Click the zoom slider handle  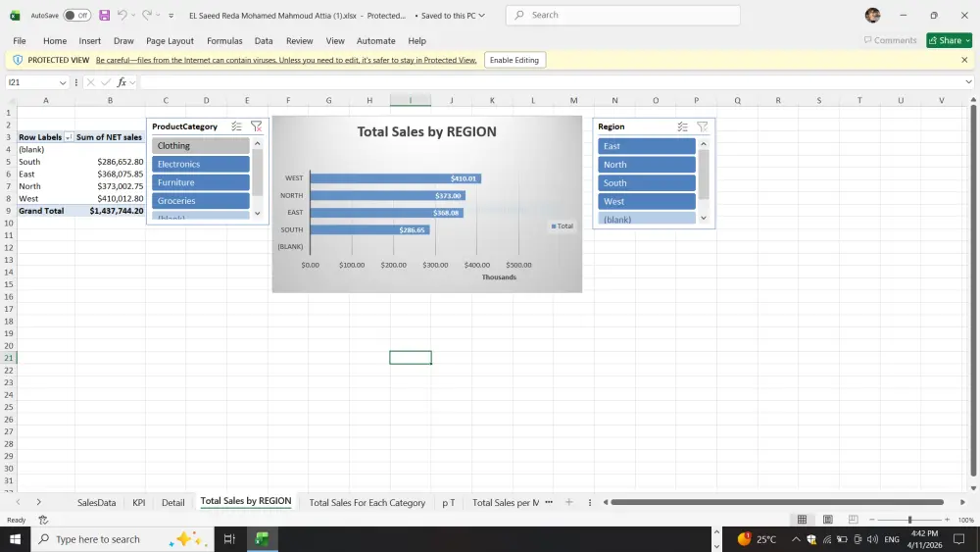pyautogui.click(x=910, y=520)
